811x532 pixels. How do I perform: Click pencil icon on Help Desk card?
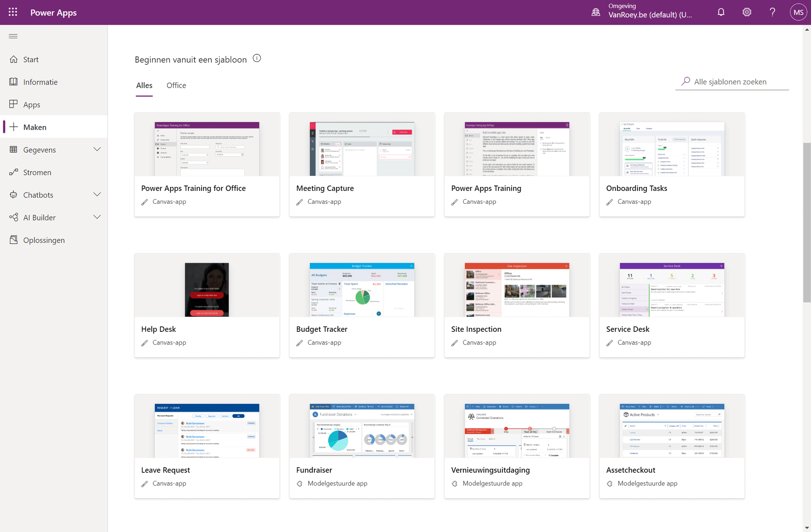click(145, 343)
